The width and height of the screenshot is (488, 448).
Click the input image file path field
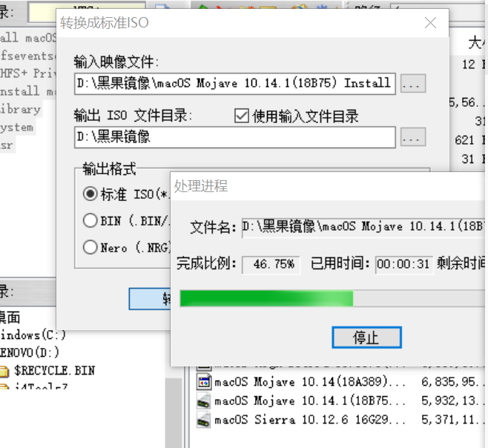tap(235, 84)
